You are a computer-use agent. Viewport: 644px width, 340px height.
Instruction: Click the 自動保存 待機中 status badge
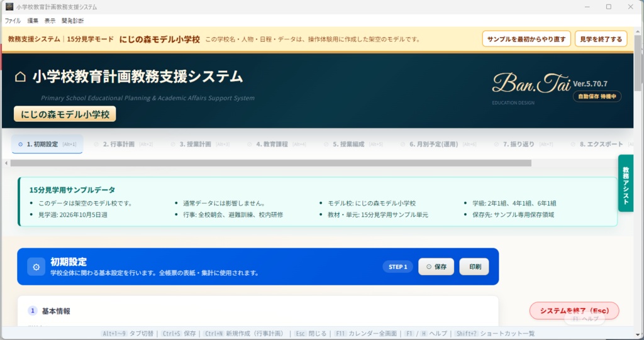597,97
